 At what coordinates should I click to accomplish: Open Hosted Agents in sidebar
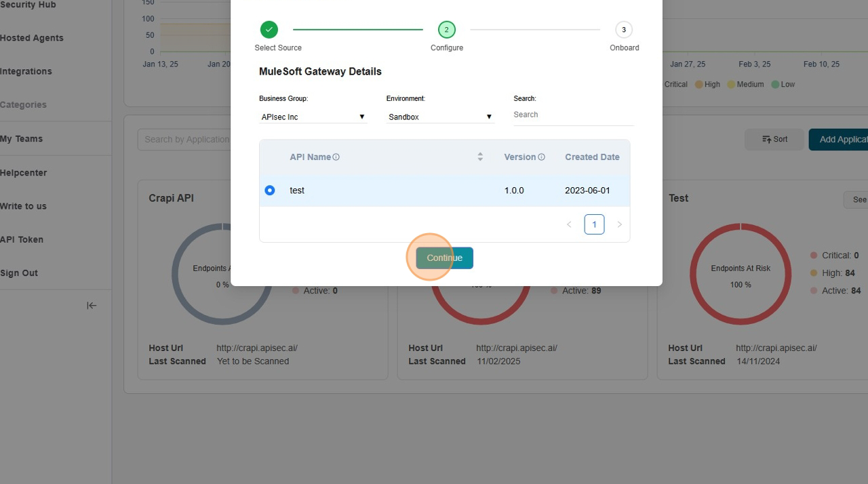32,38
